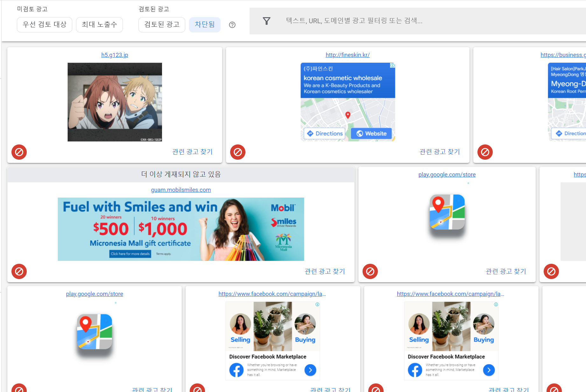
Task: Open the h5.g123.jp link
Action: pyautogui.click(x=115, y=55)
